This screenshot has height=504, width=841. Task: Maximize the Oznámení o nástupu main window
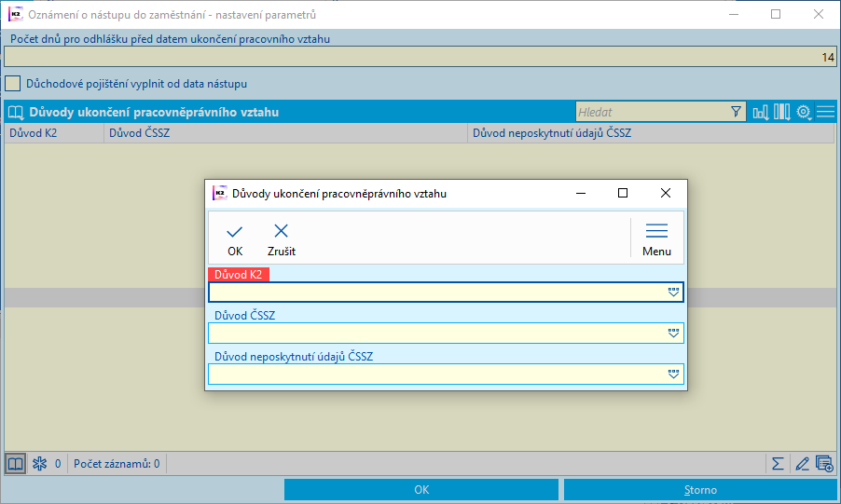pyautogui.click(x=776, y=15)
